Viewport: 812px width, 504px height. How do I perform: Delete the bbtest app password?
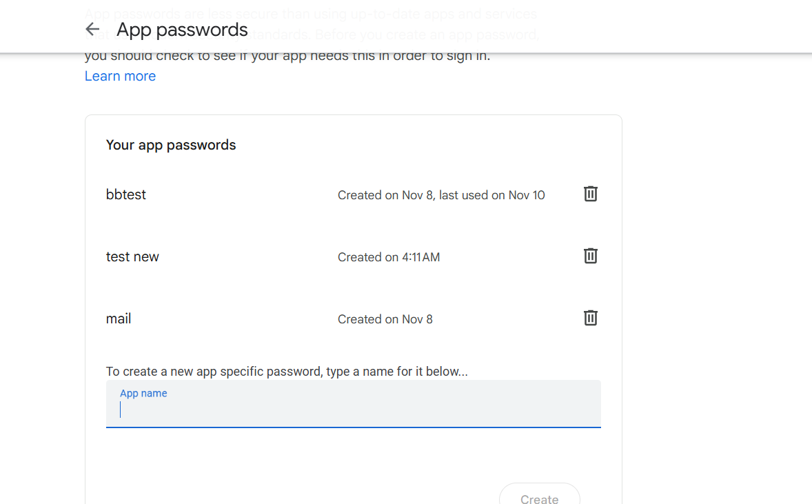590,194
